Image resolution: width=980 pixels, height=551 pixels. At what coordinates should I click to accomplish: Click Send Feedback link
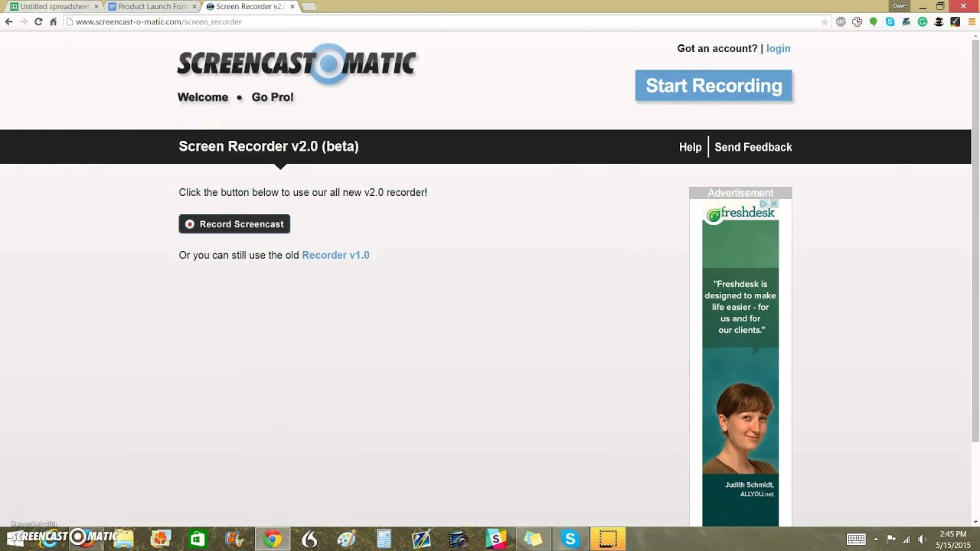point(753,147)
